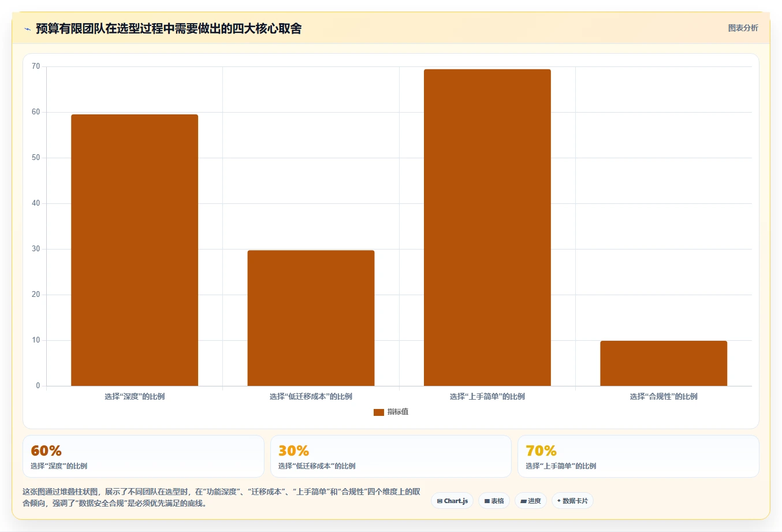Click the description paragraph starting 这张图通过堆叠柱状图

pyautogui.click(x=221, y=497)
